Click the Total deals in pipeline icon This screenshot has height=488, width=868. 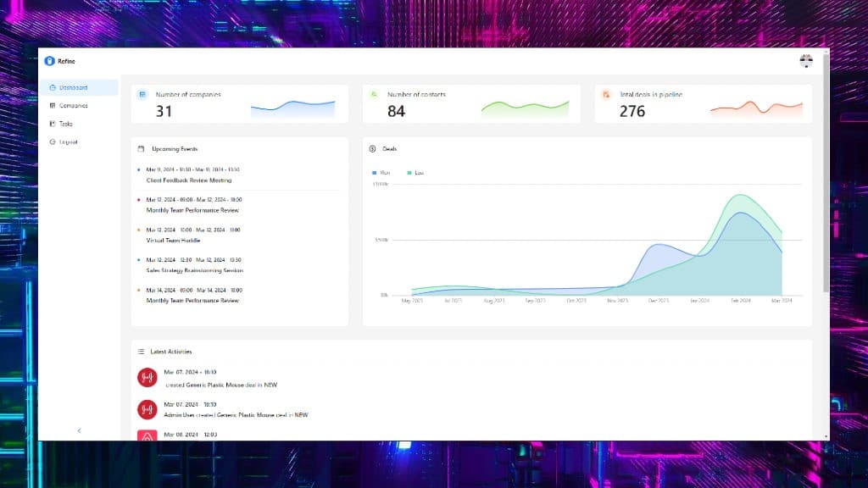click(x=606, y=95)
